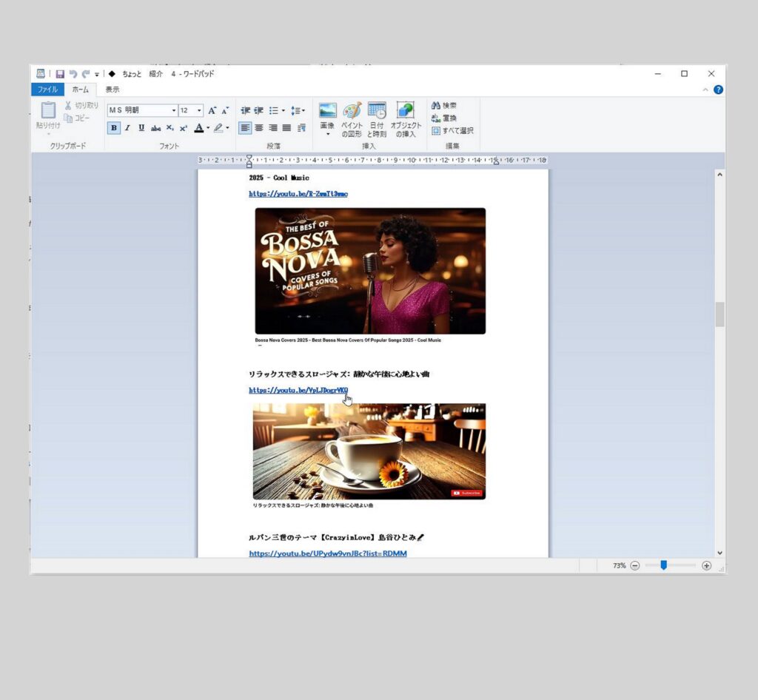Increase paragraph indent
The image size is (758, 700).
(259, 111)
